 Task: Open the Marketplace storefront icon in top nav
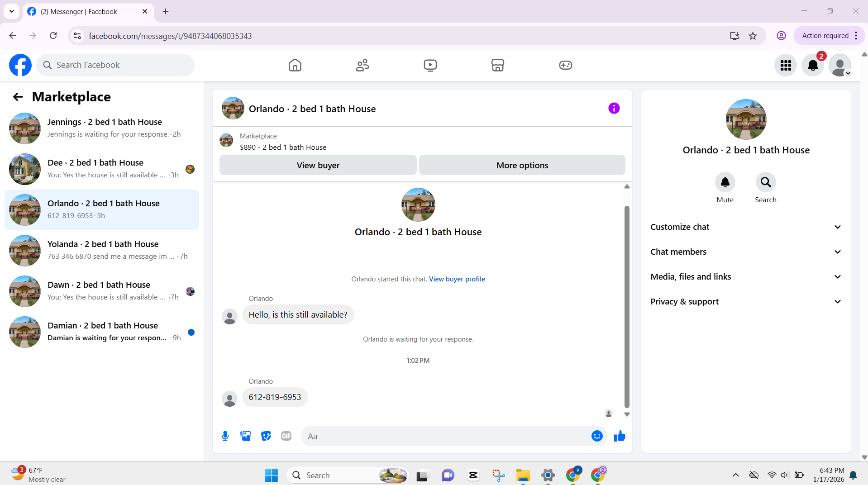tap(498, 65)
